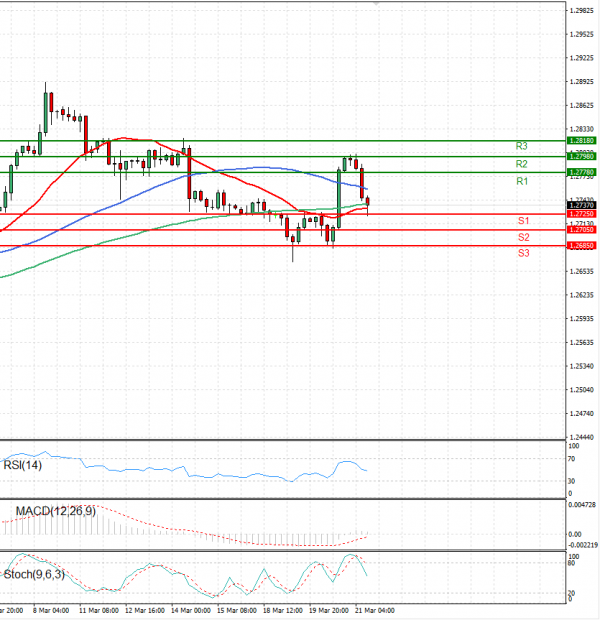
Task: Click the -0.002219 MACD scale value
Action: pos(583,545)
